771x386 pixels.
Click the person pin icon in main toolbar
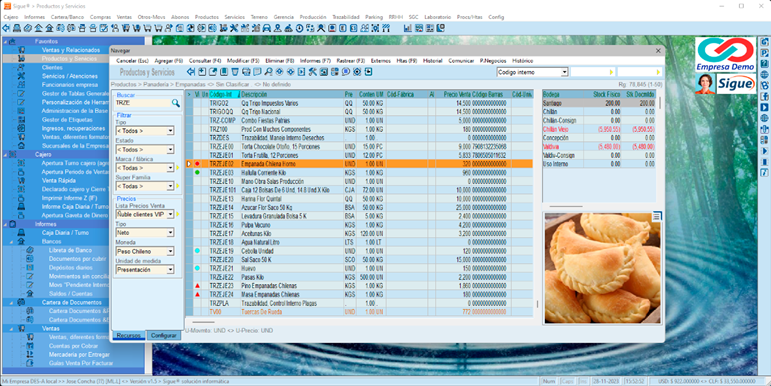click(278, 29)
